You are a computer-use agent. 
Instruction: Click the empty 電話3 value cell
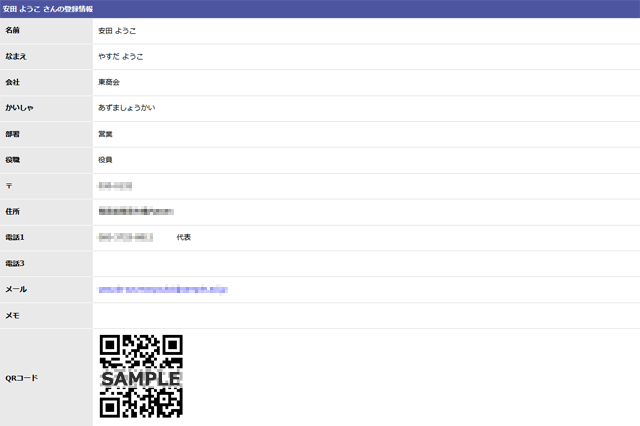pyautogui.click(x=365, y=264)
